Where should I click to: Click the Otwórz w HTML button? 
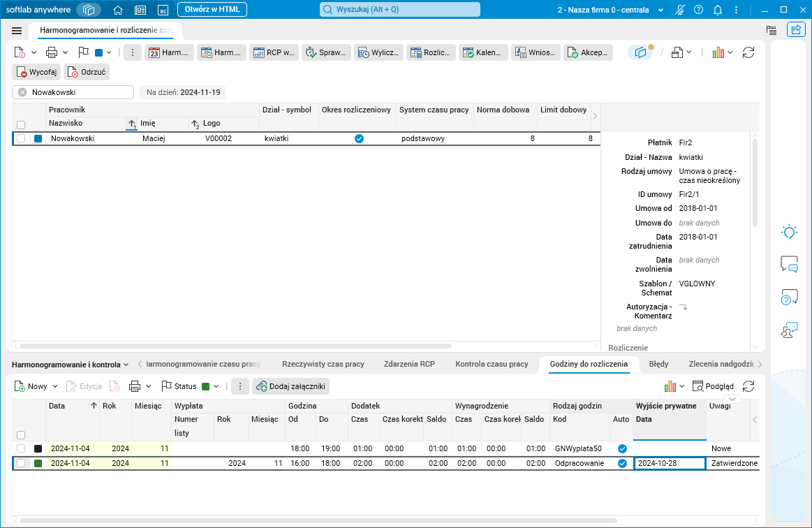212,9
